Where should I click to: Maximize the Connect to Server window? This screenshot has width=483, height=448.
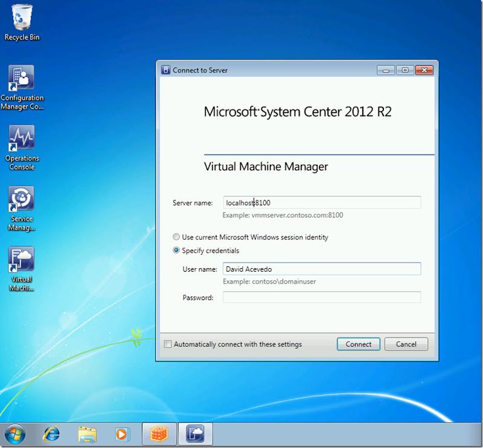click(405, 70)
